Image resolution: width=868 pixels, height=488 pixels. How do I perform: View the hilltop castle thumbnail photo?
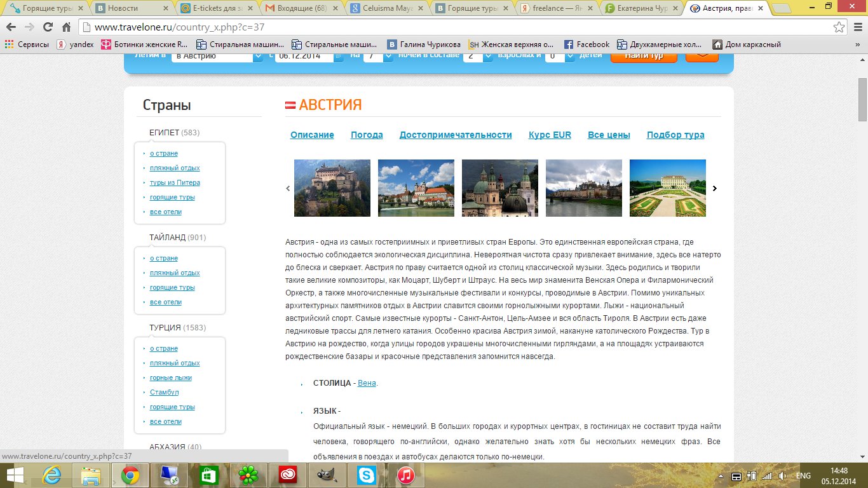(332, 188)
